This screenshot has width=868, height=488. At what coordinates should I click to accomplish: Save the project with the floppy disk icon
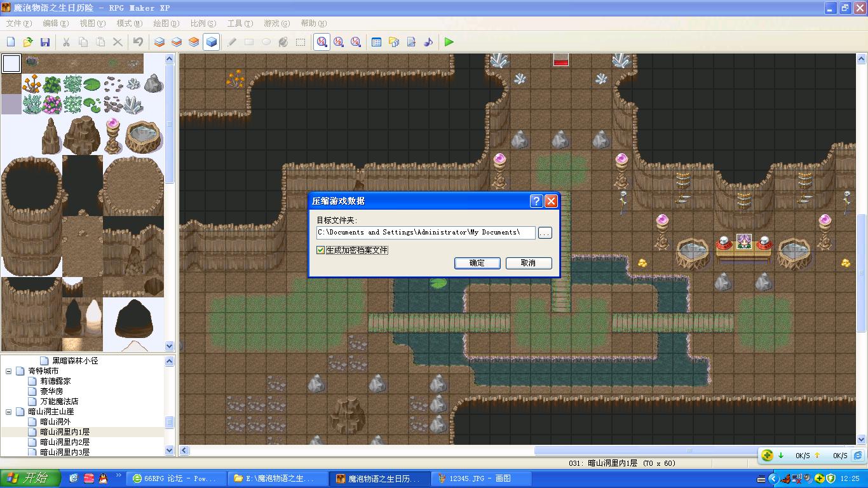45,42
